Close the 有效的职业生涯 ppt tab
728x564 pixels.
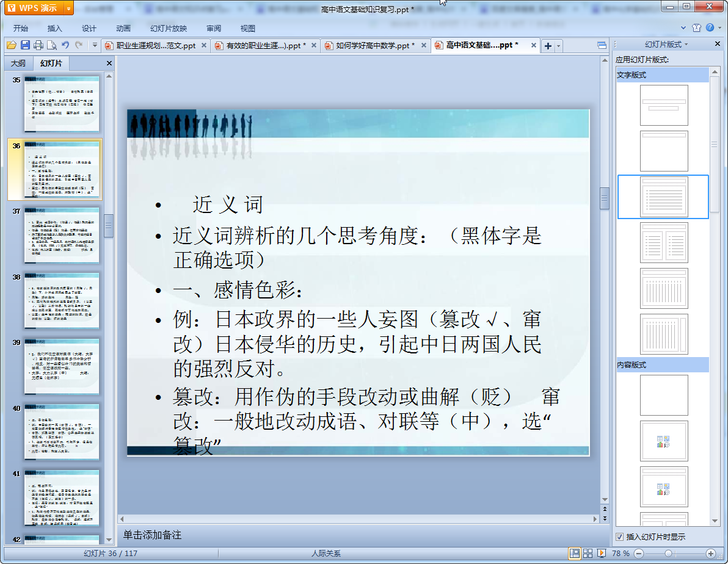(314, 45)
